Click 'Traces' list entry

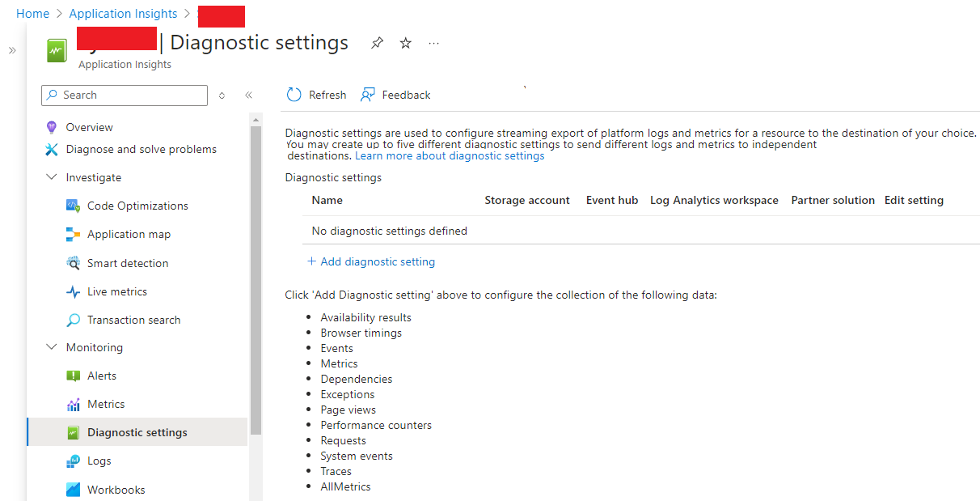336,471
